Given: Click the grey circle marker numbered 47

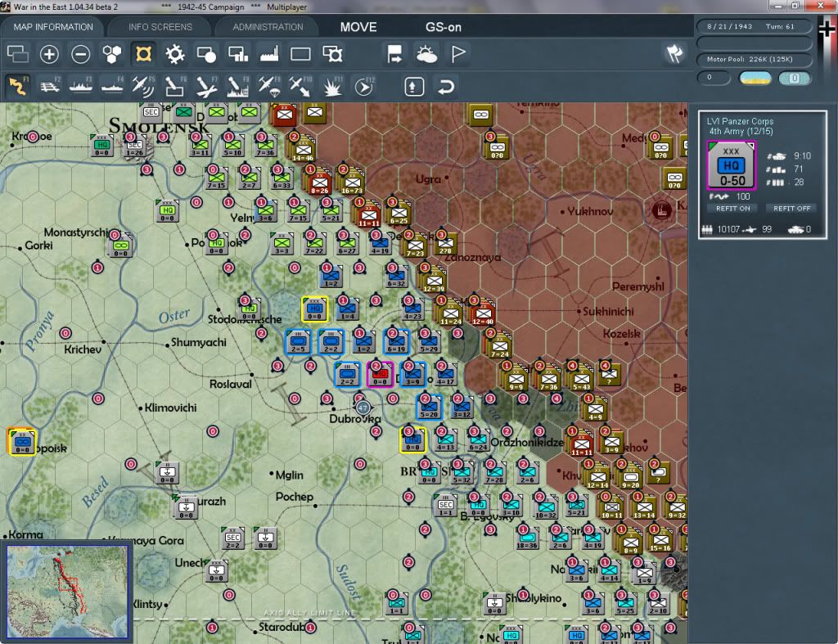Looking at the screenshot, I should (363, 408).
